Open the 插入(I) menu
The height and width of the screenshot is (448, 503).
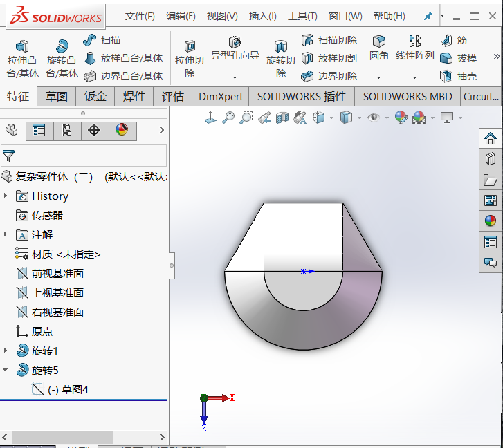[x=262, y=16]
